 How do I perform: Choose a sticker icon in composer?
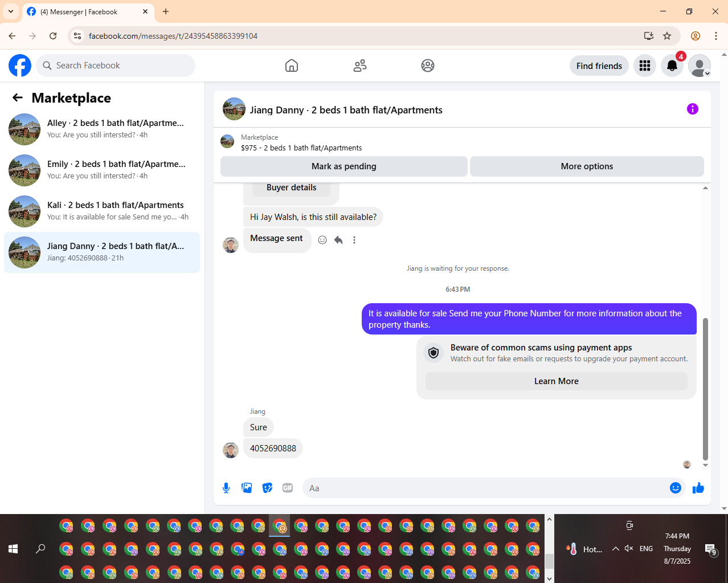point(267,488)
